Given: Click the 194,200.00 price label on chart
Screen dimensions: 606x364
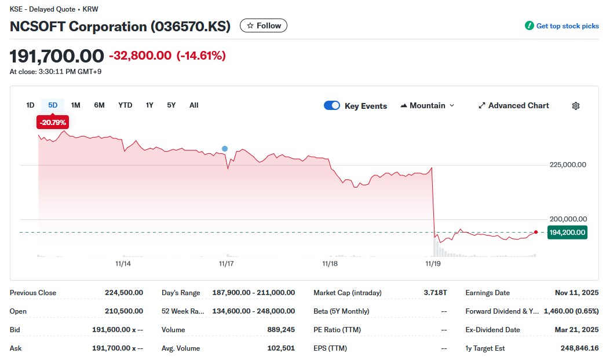Looking at the screenshot, I should tap(567, 233).
